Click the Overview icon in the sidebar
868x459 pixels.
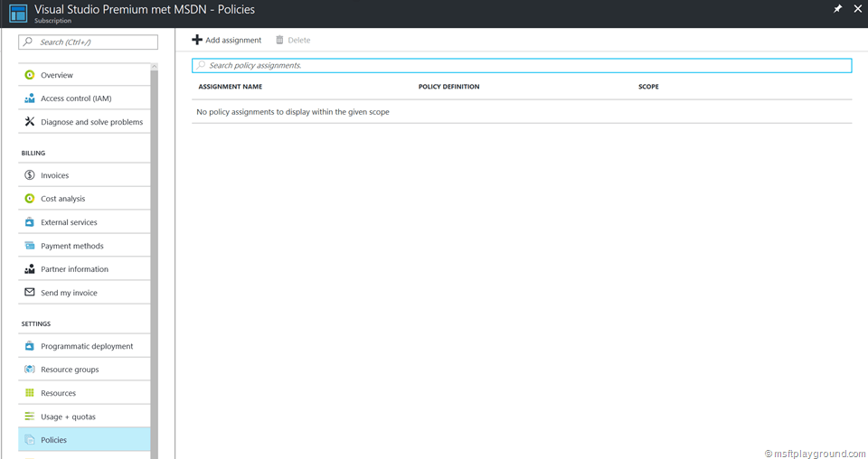tap(29, 75)
